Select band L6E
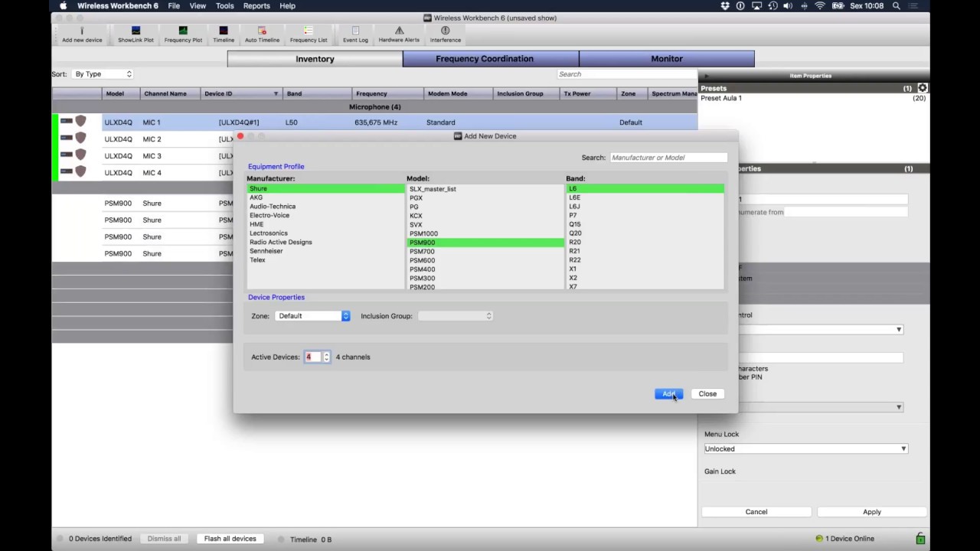The image size is (980, 551). (x=645, y=197)
